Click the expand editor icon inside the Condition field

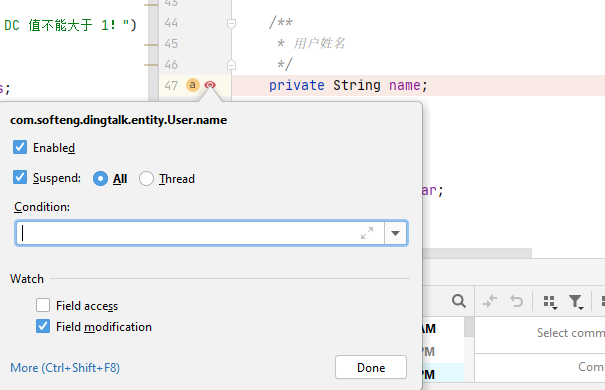pos(367,233)
